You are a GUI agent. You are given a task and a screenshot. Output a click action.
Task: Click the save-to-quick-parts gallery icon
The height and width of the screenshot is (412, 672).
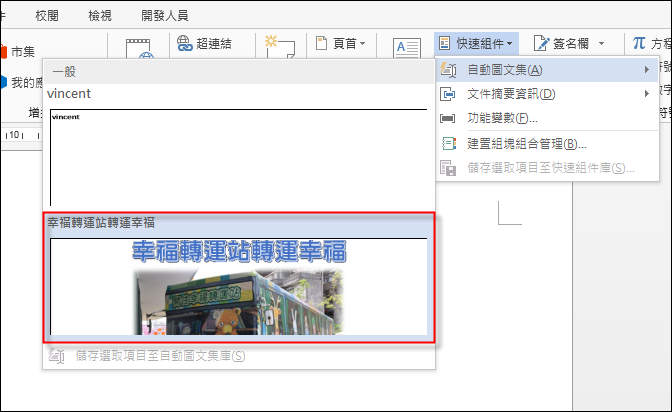[x=448, y=168]
